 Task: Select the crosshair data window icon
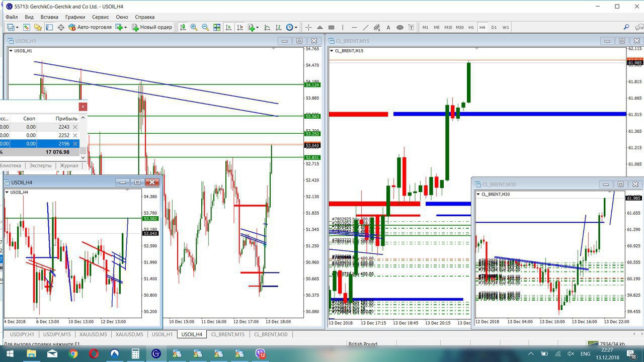pyautogui.click(x=61, y=27)
